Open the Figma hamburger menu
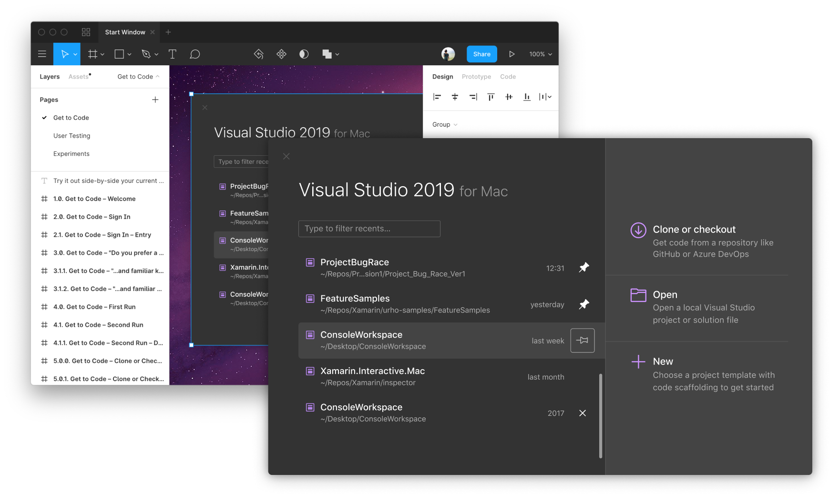 [42, 54]
